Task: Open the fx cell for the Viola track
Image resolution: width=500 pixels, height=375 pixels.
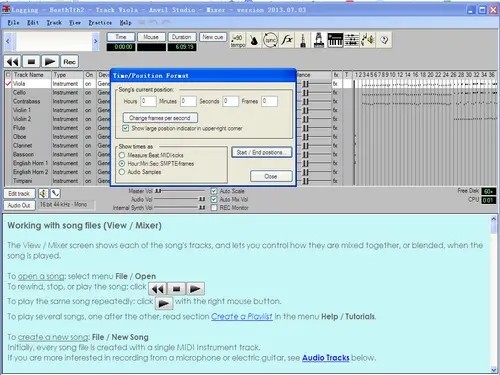Action: 336,84
